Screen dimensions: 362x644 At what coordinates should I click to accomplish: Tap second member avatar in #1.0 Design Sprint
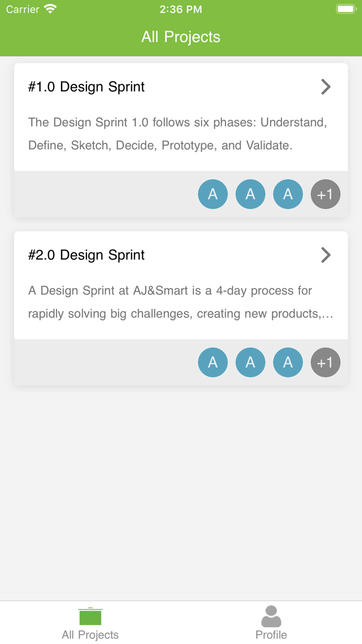point(250,194)
